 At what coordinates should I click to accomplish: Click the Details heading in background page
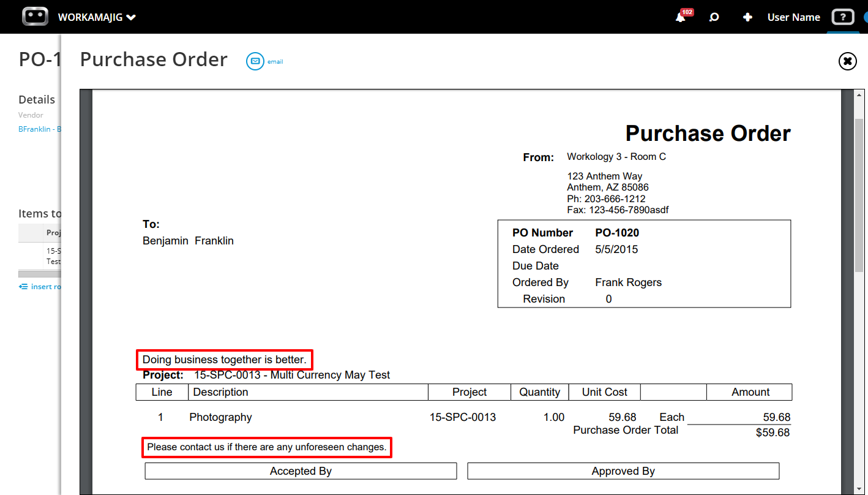coord(37,100)
